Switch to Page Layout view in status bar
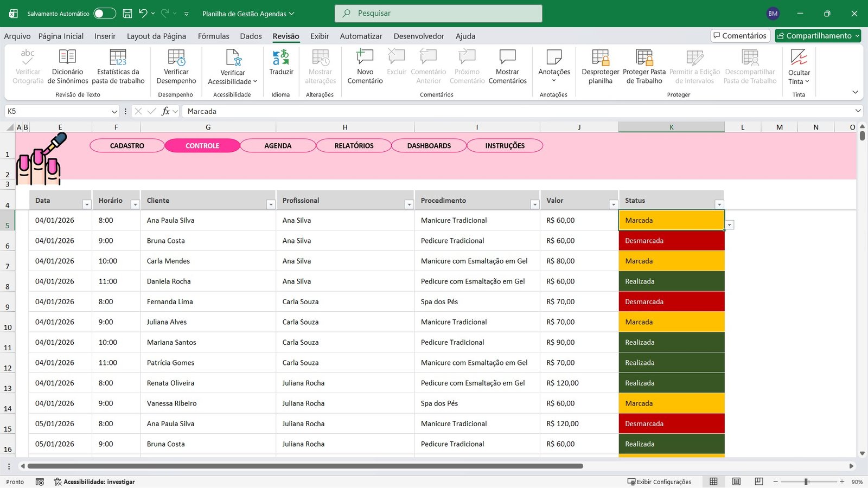 (x=736, y=481)
